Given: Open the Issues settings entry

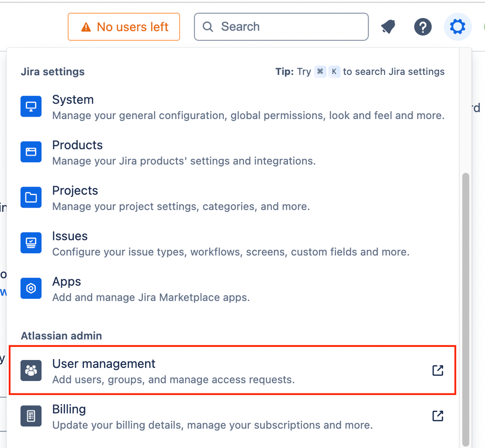Looking at the screenshot, I should click(x=232, y=243).
